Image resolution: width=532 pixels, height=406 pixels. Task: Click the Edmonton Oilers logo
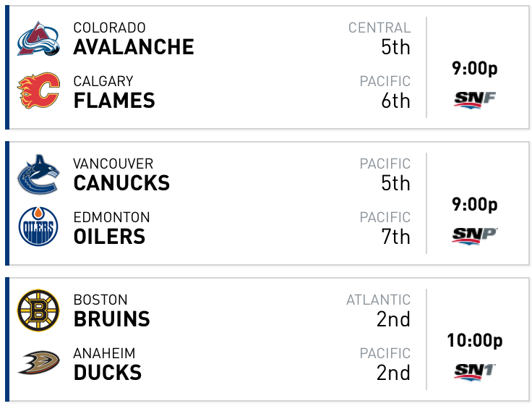[38, 226]
